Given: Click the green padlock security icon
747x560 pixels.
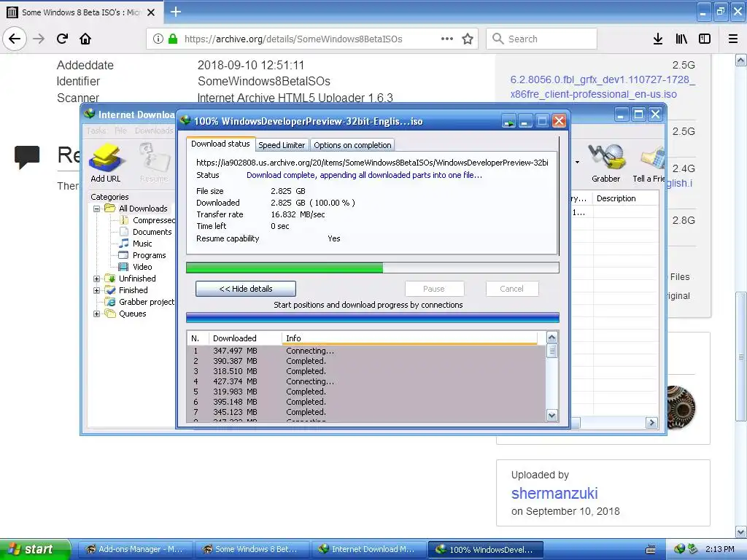Looking at the screenshot, I should pyautogui.click(x=173, y=39).
